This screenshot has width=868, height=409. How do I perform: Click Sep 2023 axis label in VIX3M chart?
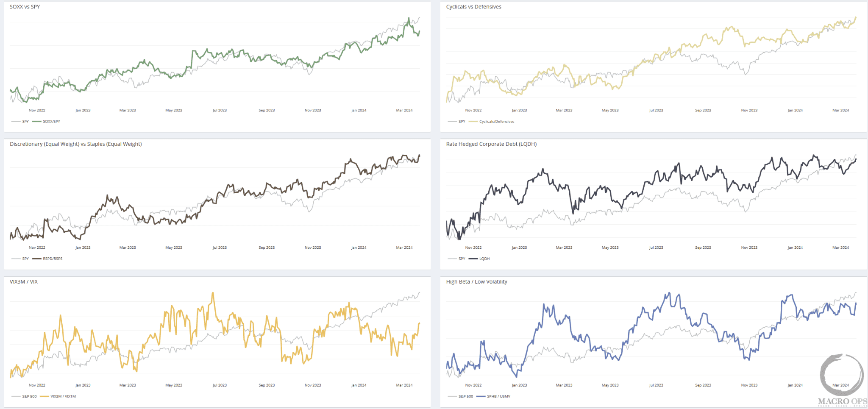(x=267, y=386)
